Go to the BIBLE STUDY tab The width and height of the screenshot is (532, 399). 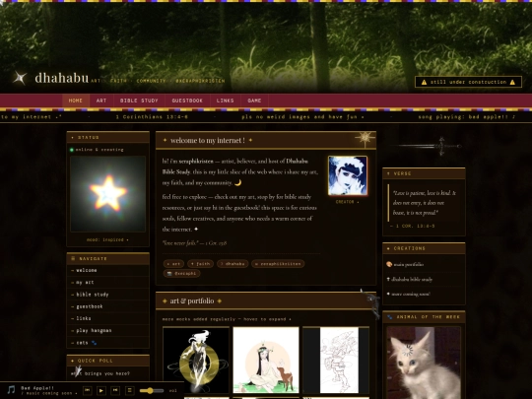pyautogui.click(x=139, y=100)
